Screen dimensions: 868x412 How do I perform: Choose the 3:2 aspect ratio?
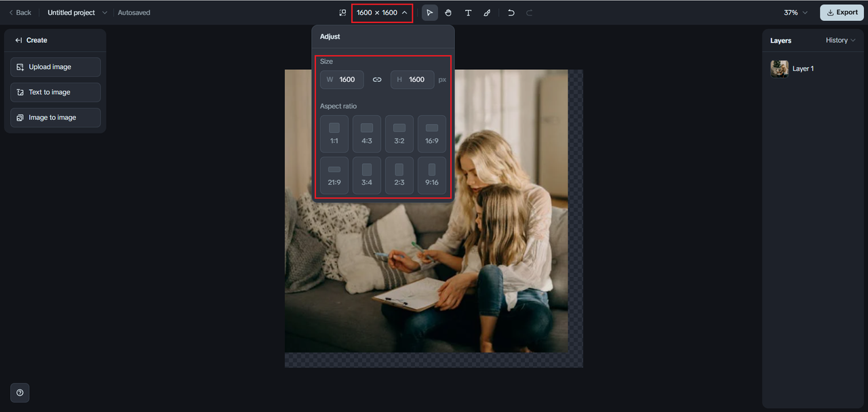[x=399, y=133]
